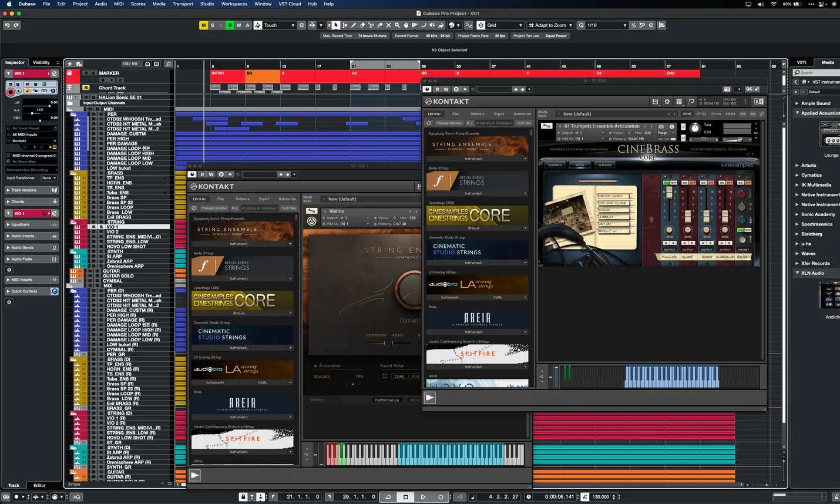Select the Zoom magnifier tool
The height and width of the screenshot is (504, 840).
pos(397,25)
